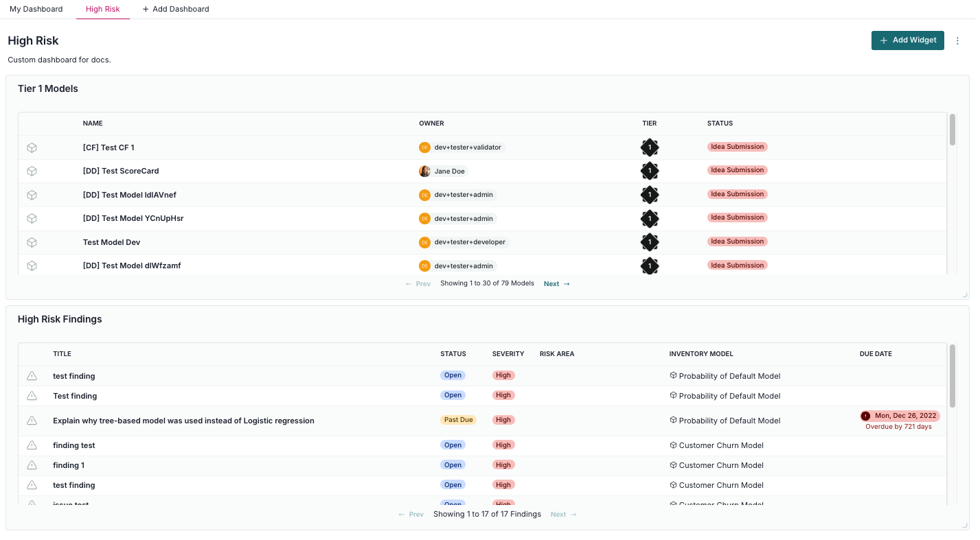980x540 pixels.
Task: Click the dev+tester+validator owner avatar
Action: [x=424, y=147]
